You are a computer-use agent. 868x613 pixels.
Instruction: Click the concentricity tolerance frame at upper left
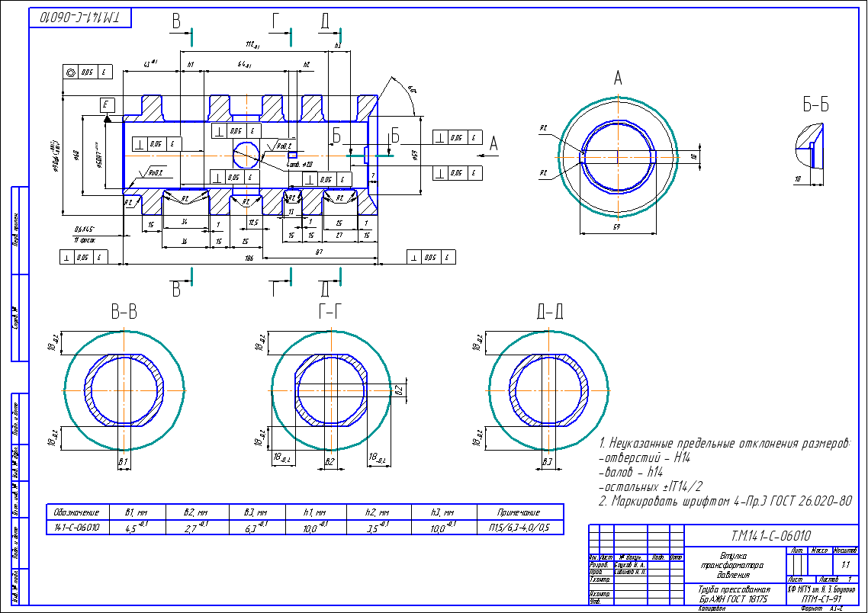(x=87, y=72)
